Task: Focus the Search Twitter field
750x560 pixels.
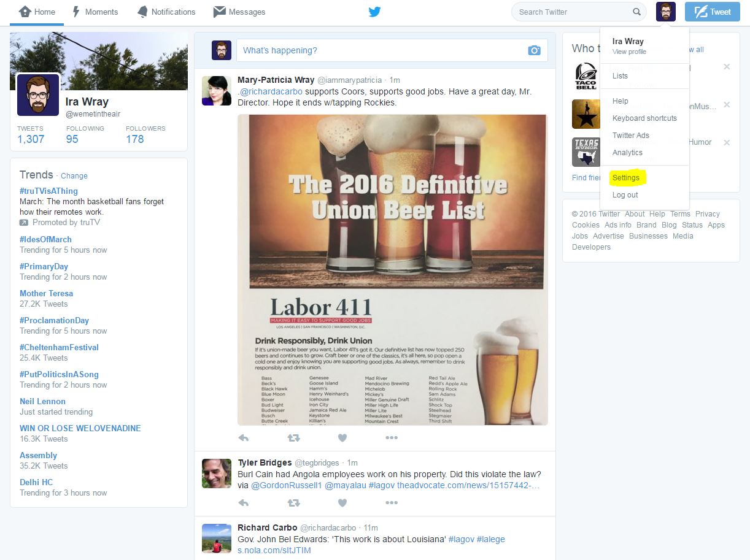Action: coord(579,12)
